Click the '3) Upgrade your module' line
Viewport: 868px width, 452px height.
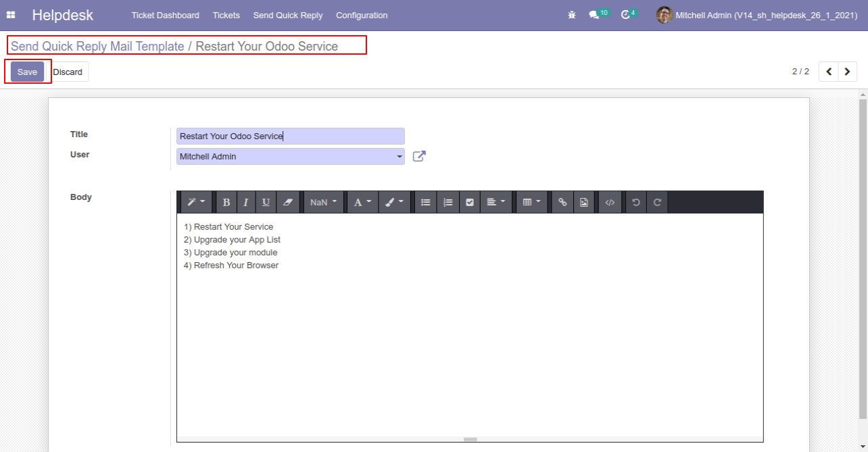(x=231, y=252)
